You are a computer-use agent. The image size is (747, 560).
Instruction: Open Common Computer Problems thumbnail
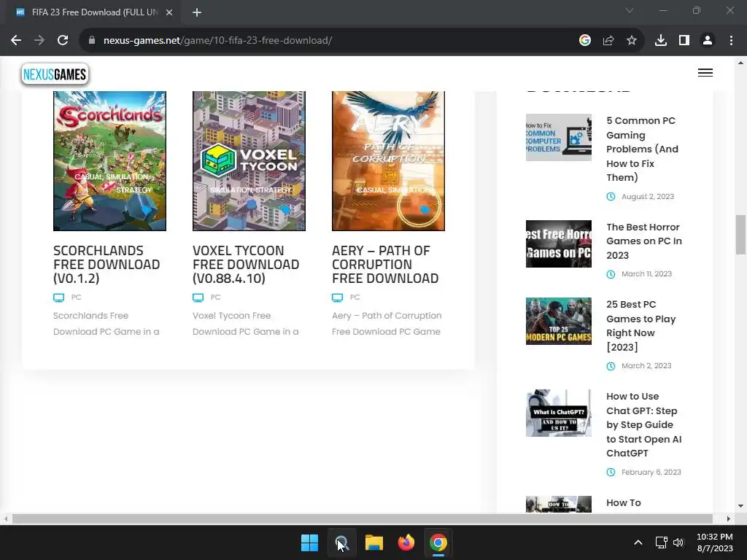(559, 137)
